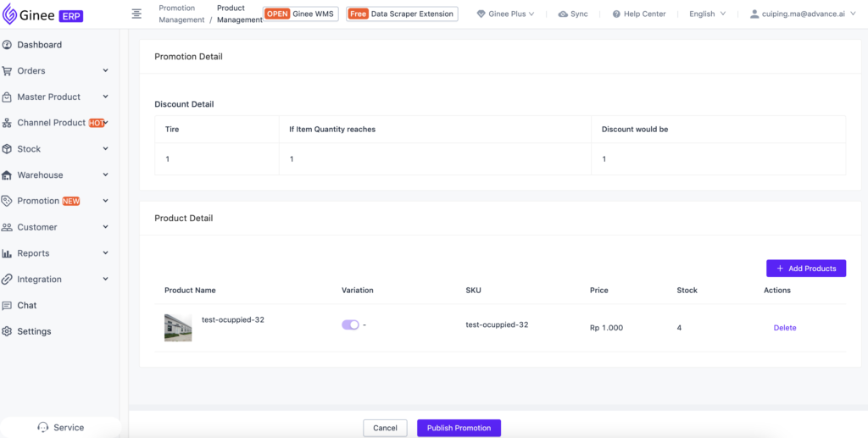Click the Add Products button
The height and width of the screenshot is (438, 868).
[x=806, y=269]
